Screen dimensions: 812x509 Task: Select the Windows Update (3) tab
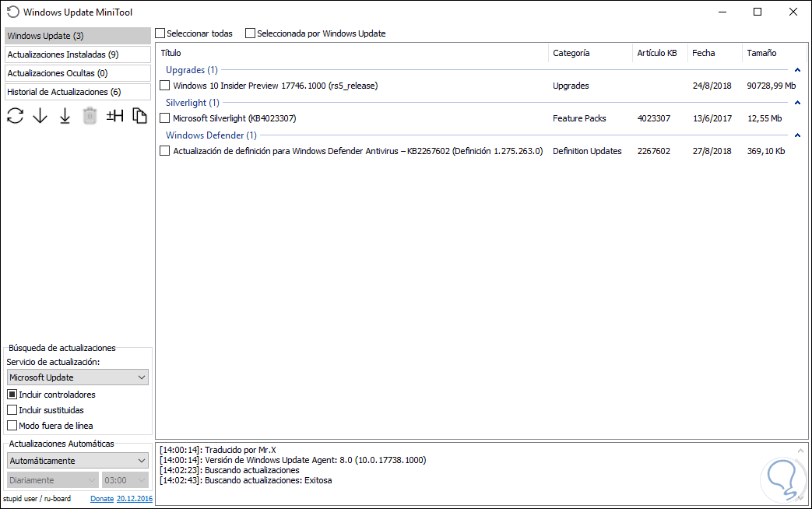[x=78, y=36]
